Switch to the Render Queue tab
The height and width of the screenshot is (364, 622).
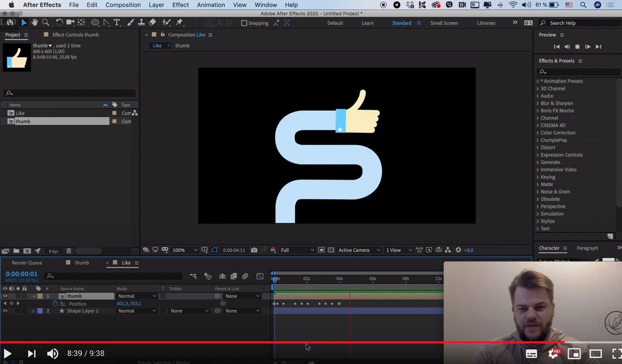pos(27,263)
